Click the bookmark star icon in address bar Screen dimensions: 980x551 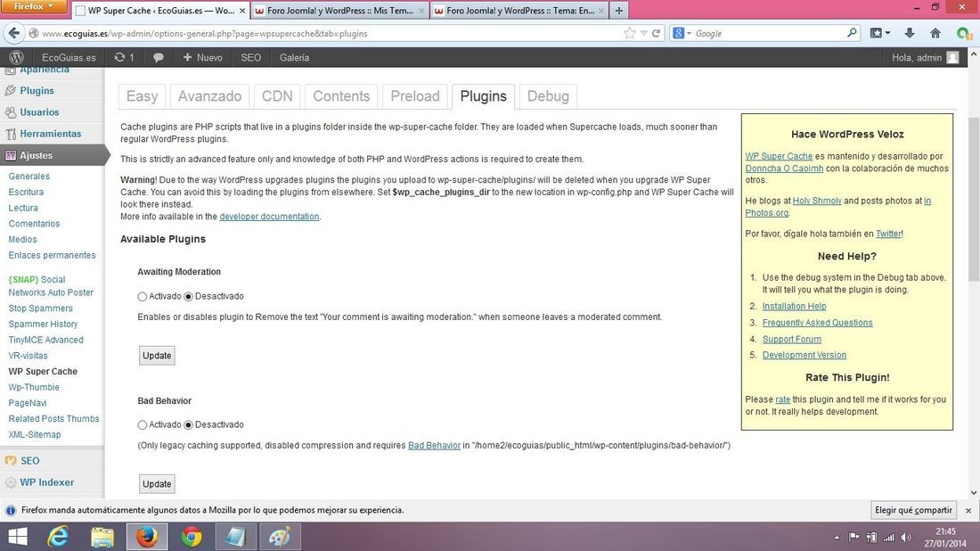point(629,33)
